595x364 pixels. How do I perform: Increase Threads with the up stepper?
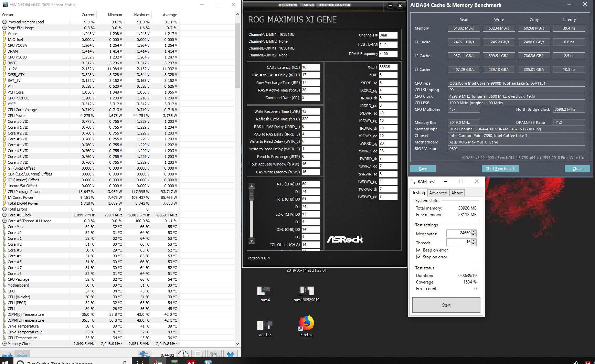[x=474, y=241]
